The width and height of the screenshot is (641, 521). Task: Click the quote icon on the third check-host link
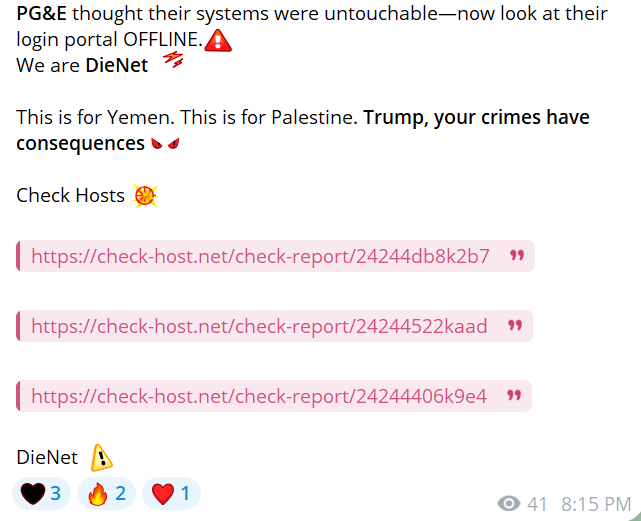[x=513, y=396]
